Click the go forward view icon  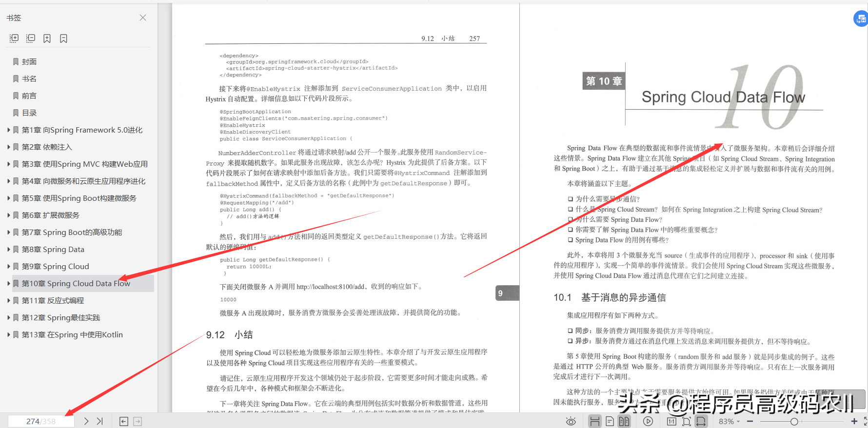coord(138,421)
